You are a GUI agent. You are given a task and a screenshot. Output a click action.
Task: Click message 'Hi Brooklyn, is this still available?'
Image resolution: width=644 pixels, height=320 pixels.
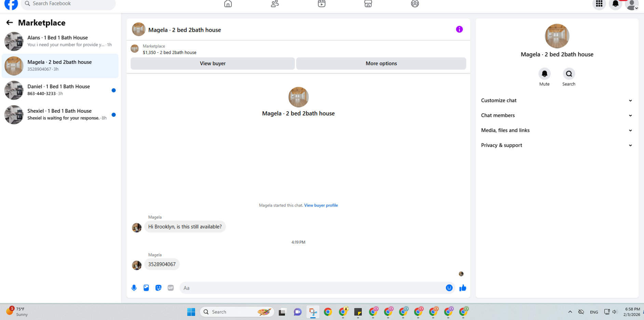185,227
